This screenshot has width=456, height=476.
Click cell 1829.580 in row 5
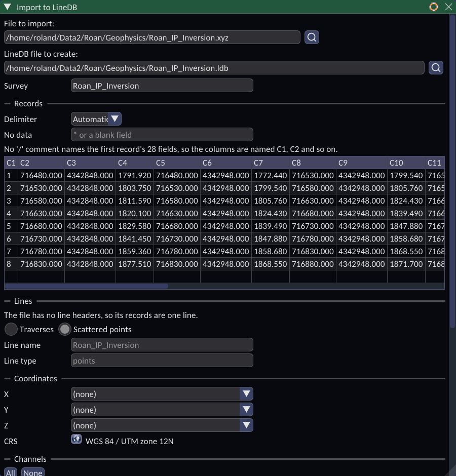pos(135,226)
